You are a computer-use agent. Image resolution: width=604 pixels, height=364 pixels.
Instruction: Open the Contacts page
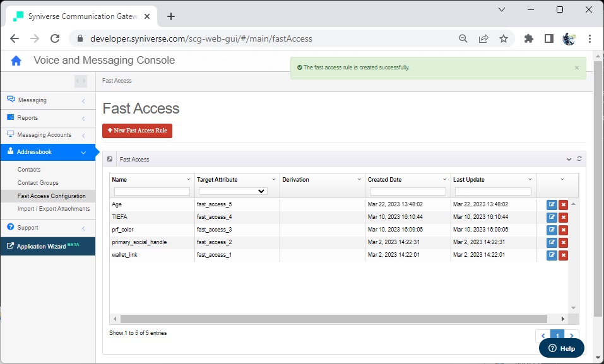point(29,170)
